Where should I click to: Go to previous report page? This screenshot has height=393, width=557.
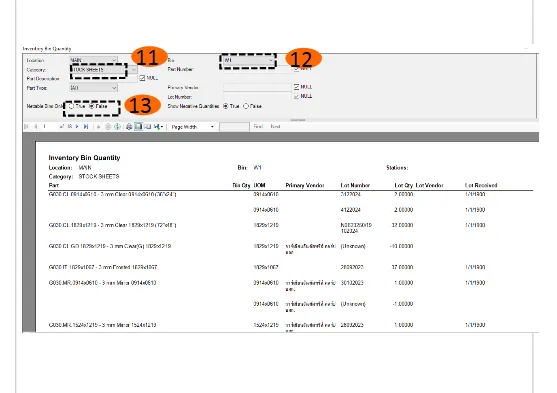pyautogui.click(x=36, y=126)
